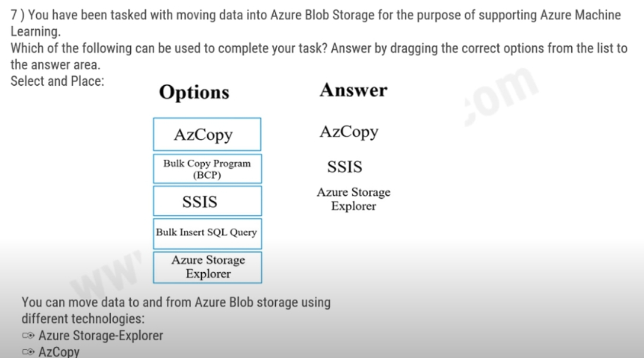Image resolution: width=644 pixels, height=358 pixels.
Task: Click the word 'Learning.' in the question
Action: click(36, 31)
